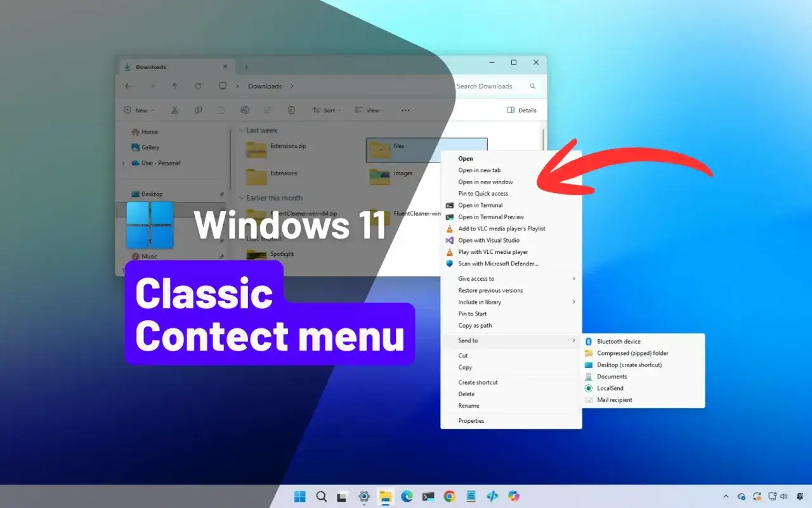This screenshot has width=812, height=508.
Task: Select Rename in the context menu
Action: 511,406
